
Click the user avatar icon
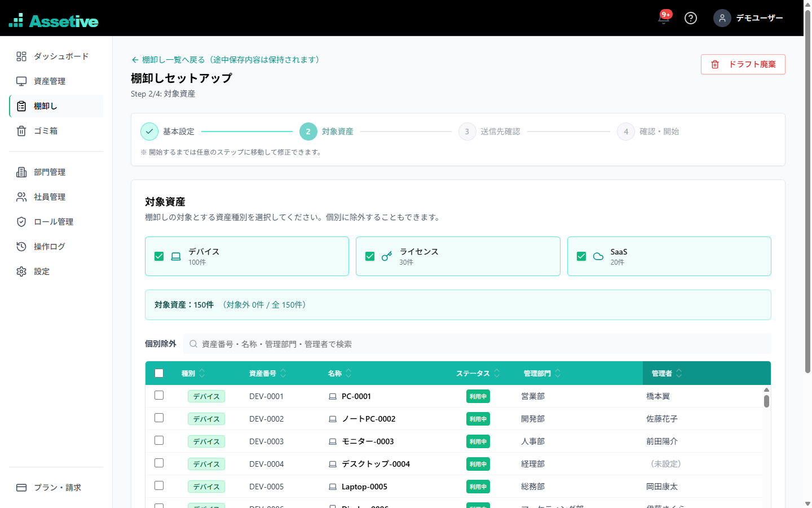click(x=722, y=18)
